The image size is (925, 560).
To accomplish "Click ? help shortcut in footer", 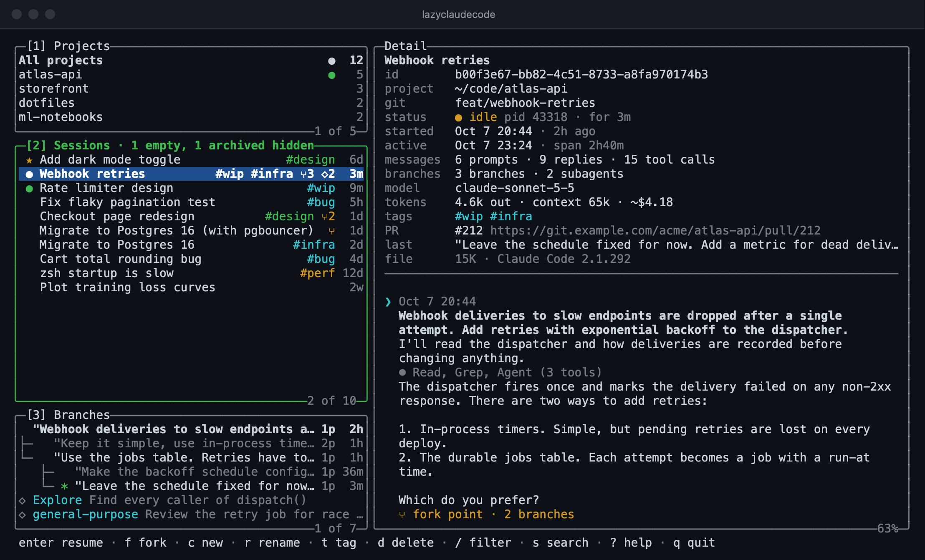I will (631, 543).
